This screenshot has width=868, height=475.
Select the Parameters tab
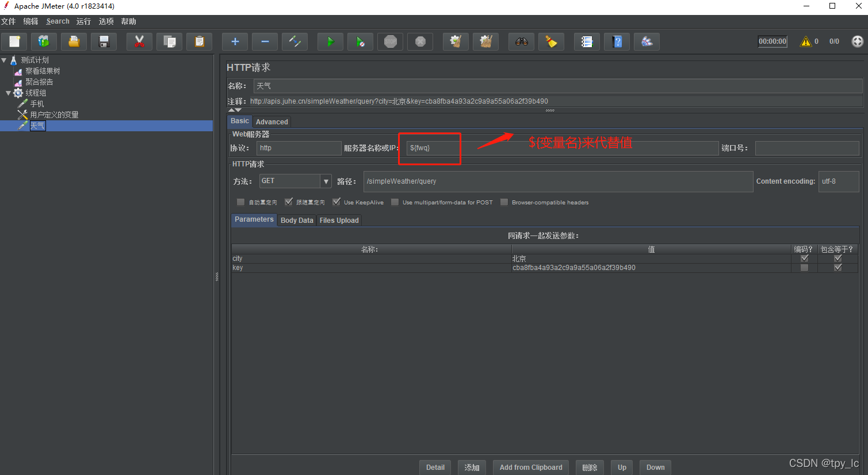point(254,219)
